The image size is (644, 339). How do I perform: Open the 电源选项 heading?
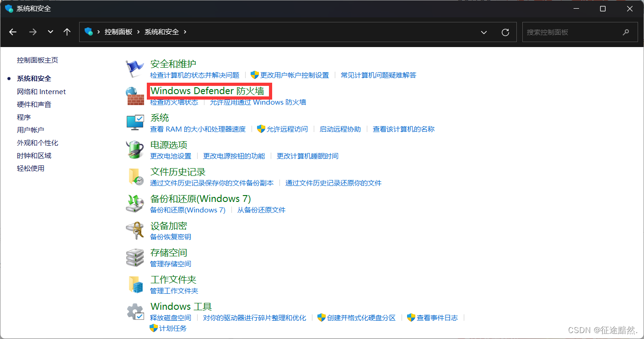169,145
